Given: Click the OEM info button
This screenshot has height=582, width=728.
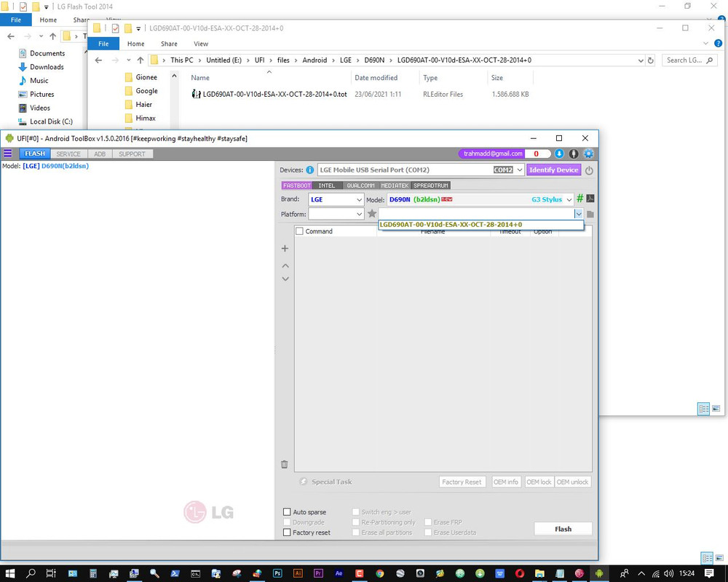Looking at the screenshot, I should point(506,482).
